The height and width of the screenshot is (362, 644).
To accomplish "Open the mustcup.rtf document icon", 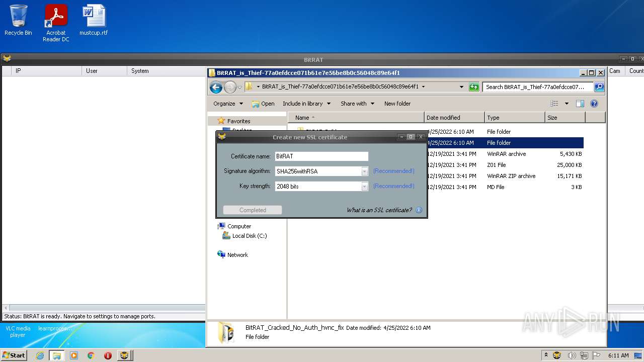I will [x=94, y=20].
